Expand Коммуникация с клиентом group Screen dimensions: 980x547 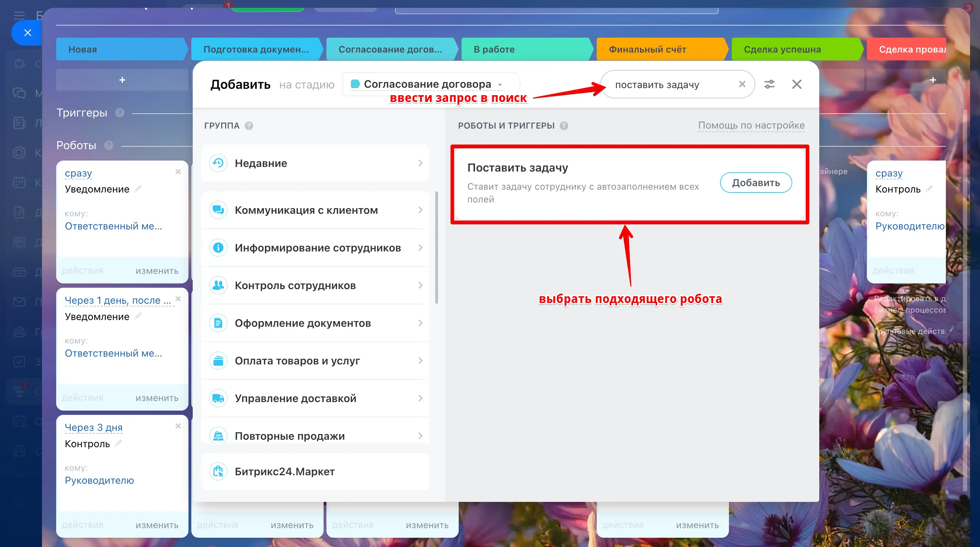point(316,210)
